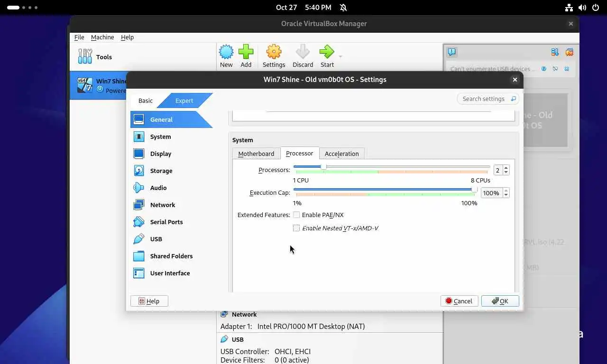
Task: Open Settings from the main toolbar
Action: pos(274,56)
